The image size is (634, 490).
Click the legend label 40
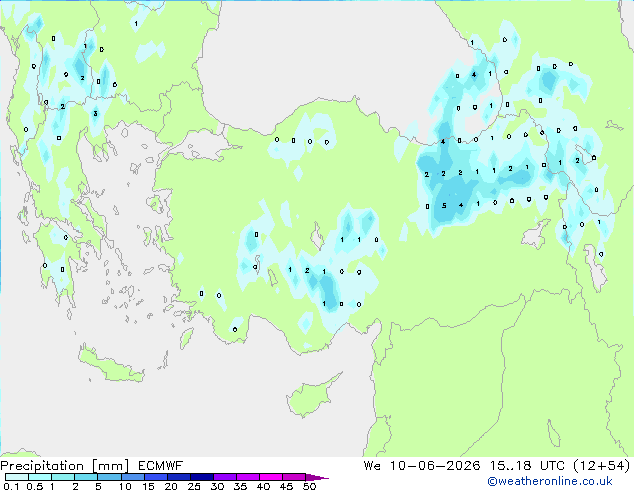(x=263, y=486)
